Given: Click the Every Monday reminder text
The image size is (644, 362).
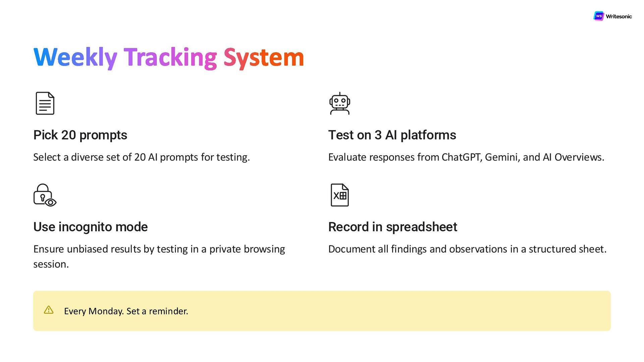Looking at the screenshot, I should [126, 311].
